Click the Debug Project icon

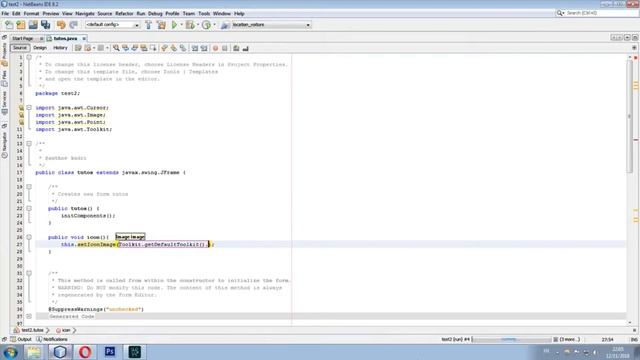tap(190, 25)
